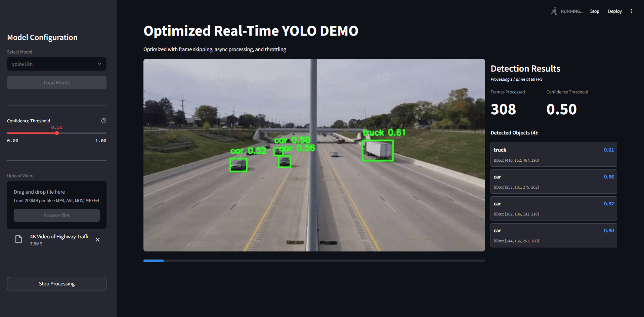Screen dimensions: 644x317
Task: Click Browse files to upload video
Action: tap(56, 215)
